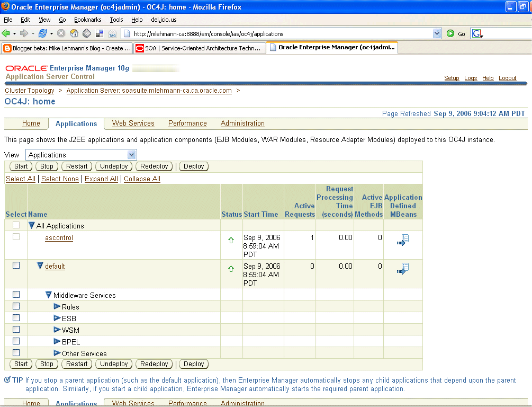Select the ESB row checkbox
The width and height of the screenshot is (532, 407).
(x=16, y=317)
